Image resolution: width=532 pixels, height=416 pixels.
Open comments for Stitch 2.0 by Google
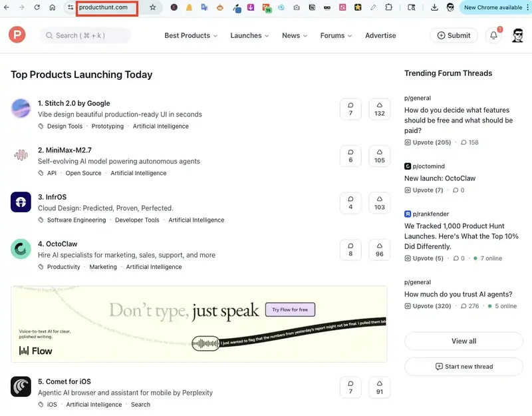click(x=350, y=109)
